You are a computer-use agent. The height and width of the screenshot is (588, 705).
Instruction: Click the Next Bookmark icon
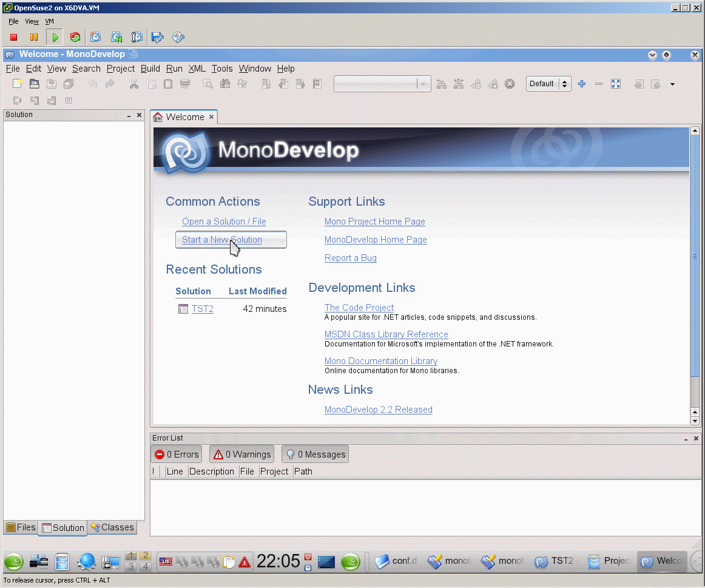coord(300,84)
